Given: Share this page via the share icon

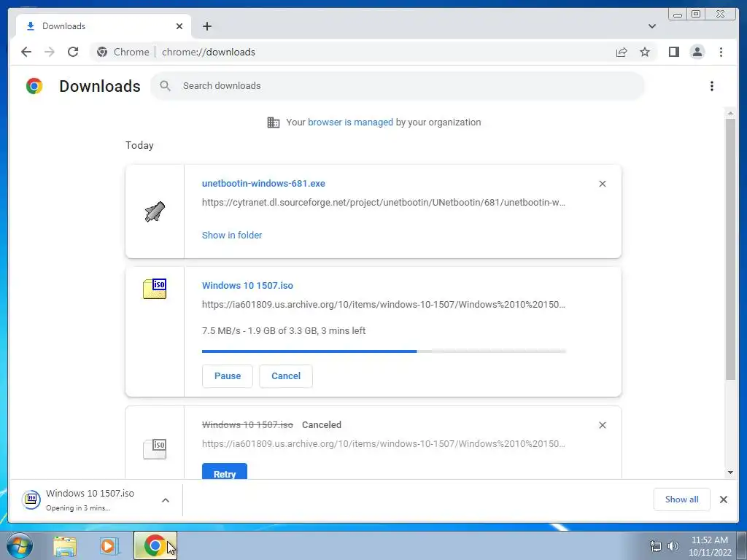Looking at the screenshot, I should [x=622, y=52].
